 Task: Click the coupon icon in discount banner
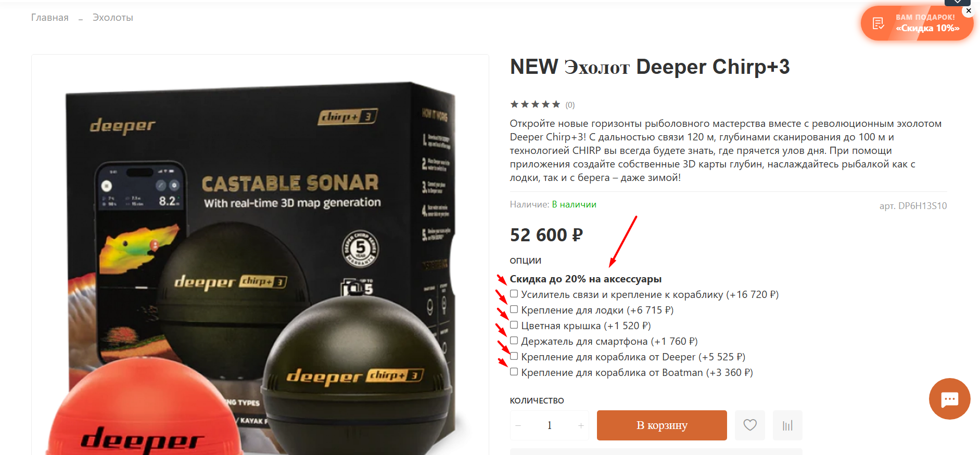coord(879,23)
